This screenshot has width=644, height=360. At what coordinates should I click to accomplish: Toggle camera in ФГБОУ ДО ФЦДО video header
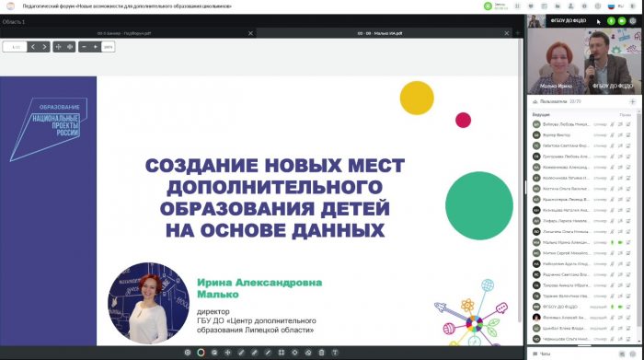[622, 21]
